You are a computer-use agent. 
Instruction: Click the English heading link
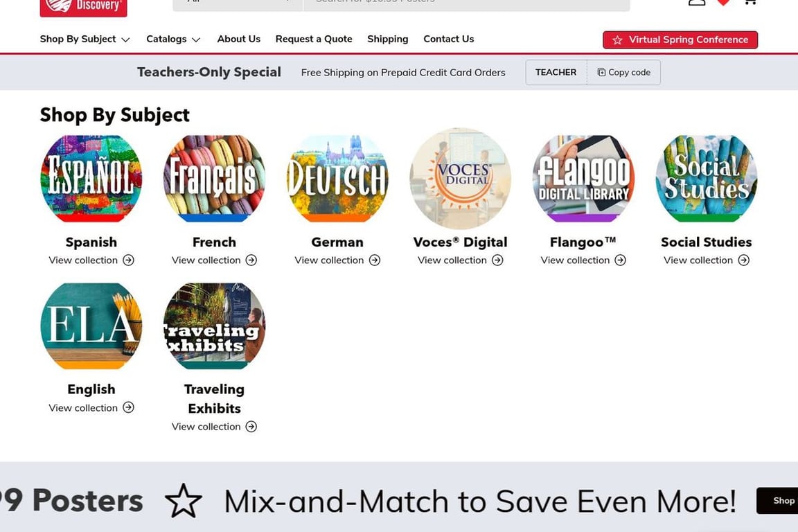tap(91, 389)
